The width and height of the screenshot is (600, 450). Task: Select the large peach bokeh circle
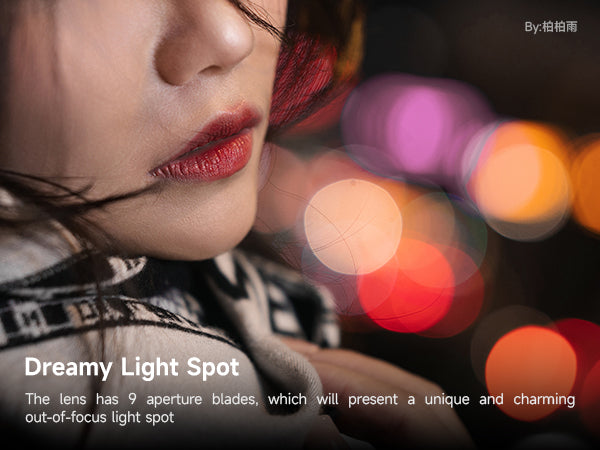353,227
